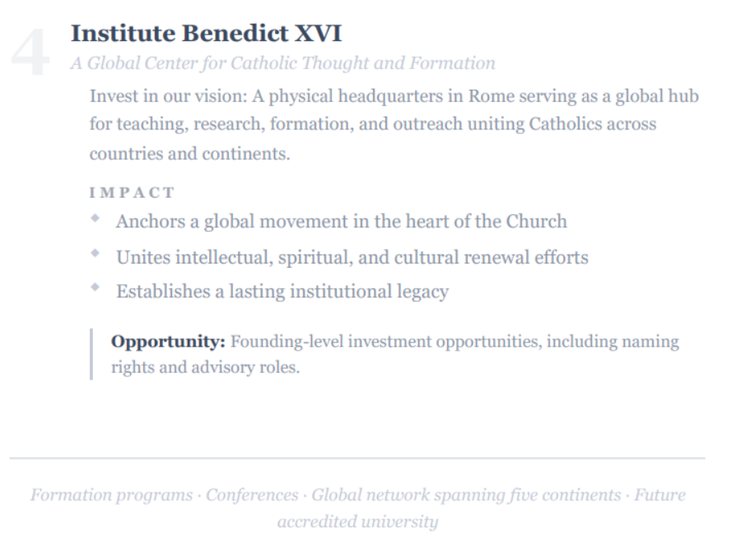Image resolution: width=746 pixels, height=560 pixels.
Task: Click the italic subtitle "A Global Center for Catholic Thought"
Action: (283, 63)
